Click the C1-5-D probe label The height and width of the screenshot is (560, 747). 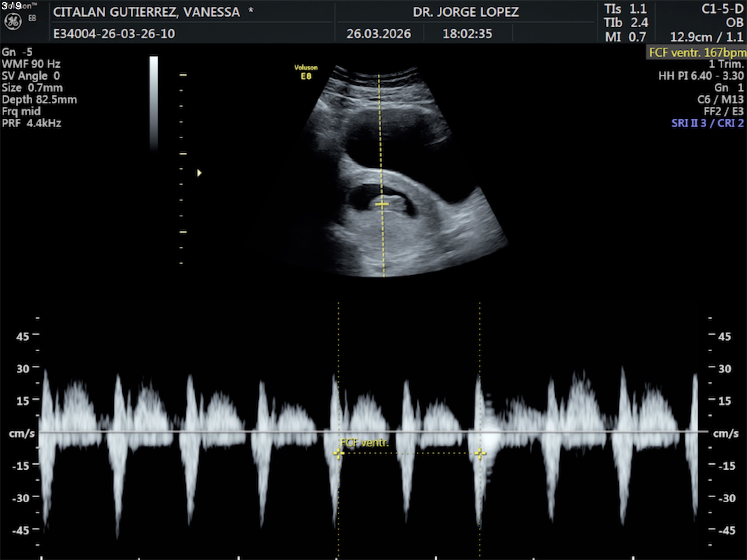(x=722, y=9)
